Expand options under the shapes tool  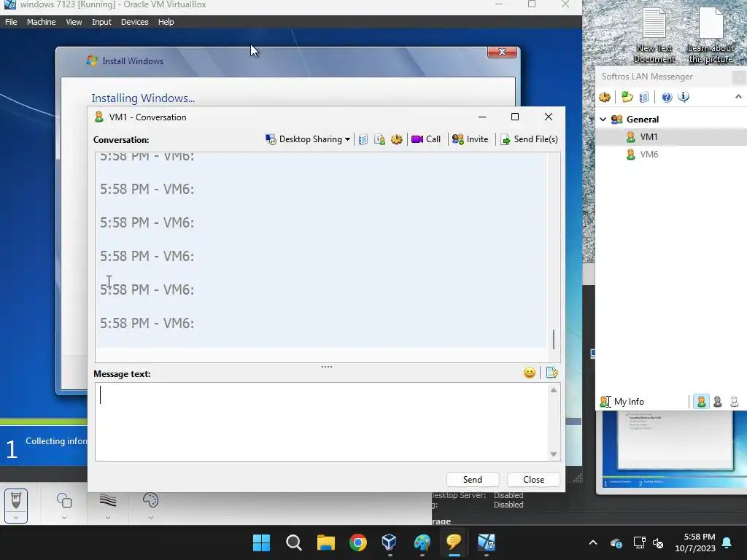[x=64, y=518]
